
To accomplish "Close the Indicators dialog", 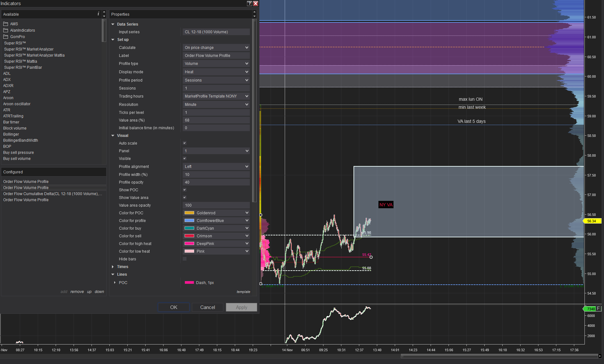I will (256, 4).
